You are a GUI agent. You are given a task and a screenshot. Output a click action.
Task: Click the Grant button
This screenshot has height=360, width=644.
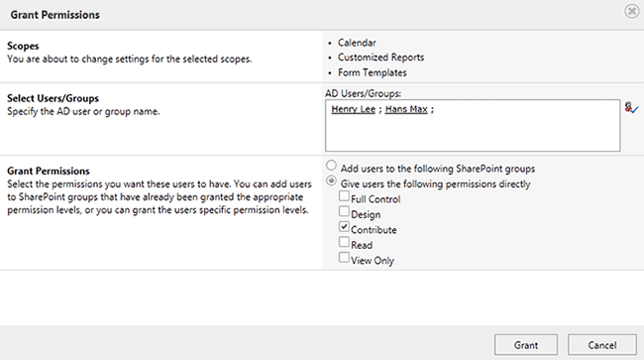(x=526, y=345)
